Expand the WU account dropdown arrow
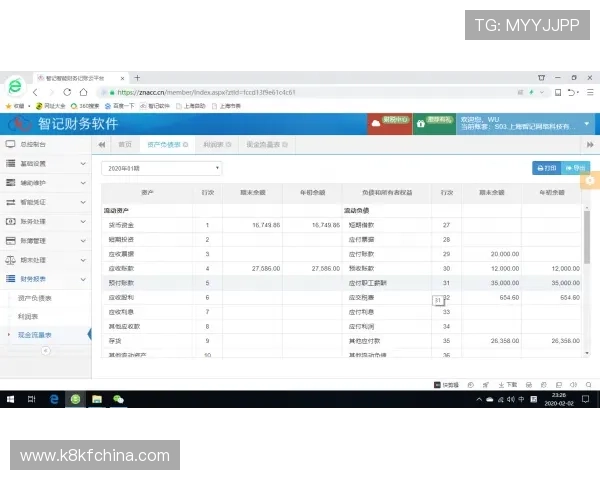This screenshot has width=600, height=480. point(587,124)
